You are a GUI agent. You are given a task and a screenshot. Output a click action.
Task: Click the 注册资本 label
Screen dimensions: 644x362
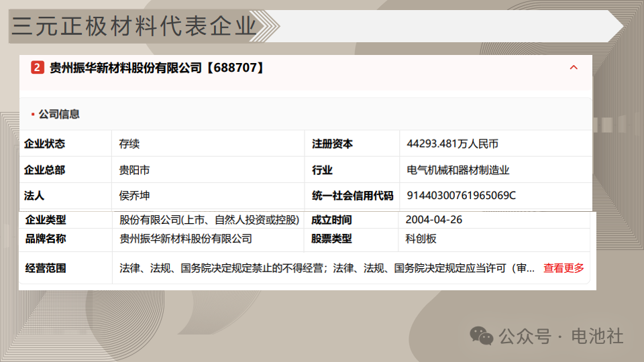pyautogui.click(x=332, y=143)
